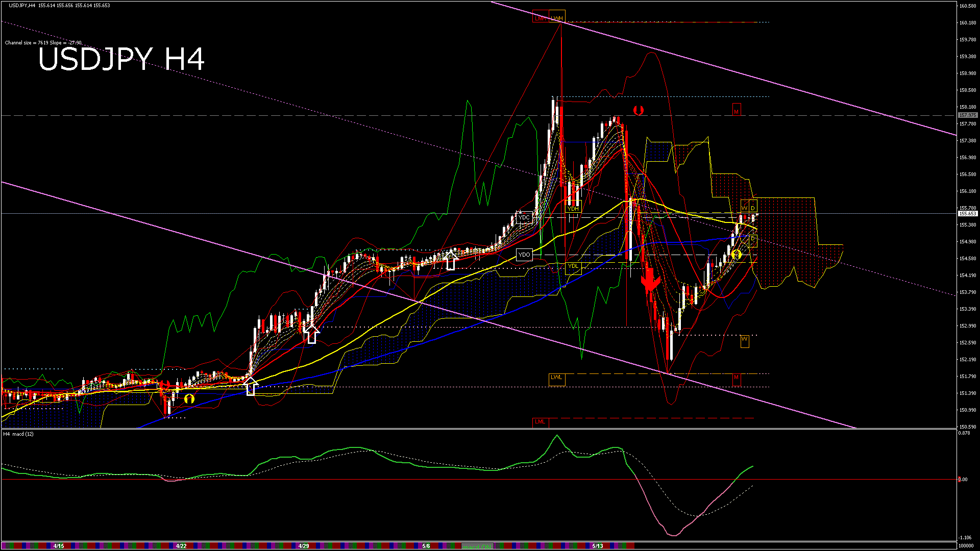The image size is (980, 551).
Task: Click the 150.590 price axis label
Action: point(968,427)
